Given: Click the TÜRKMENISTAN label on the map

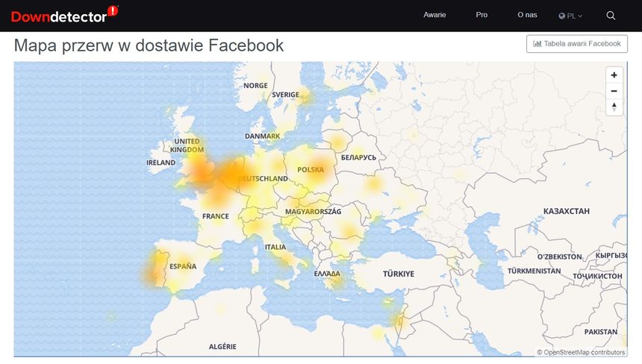Looking at the screenshot, I should (x=535, y=271).
